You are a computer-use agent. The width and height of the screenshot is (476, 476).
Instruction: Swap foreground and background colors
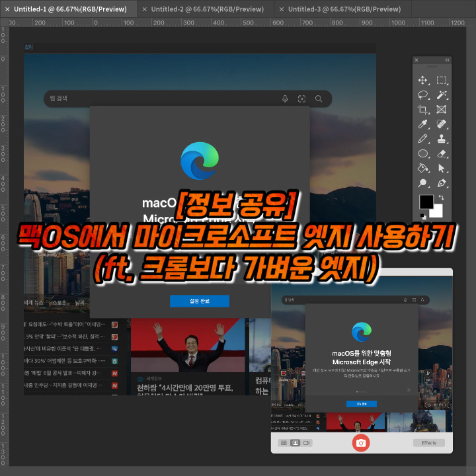442,198
